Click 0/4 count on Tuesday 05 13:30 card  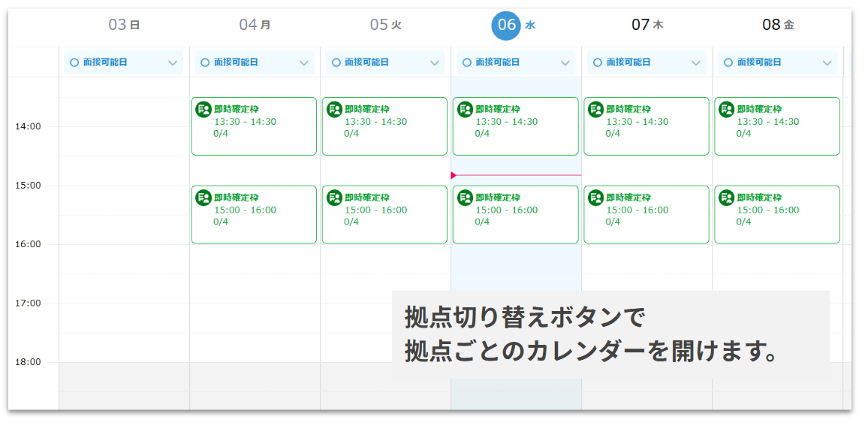351,134
